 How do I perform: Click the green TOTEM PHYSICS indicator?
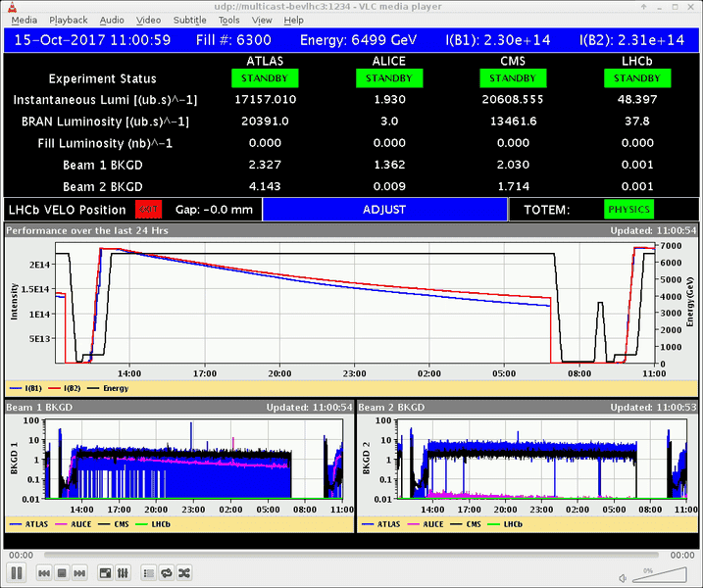(629, 210)
